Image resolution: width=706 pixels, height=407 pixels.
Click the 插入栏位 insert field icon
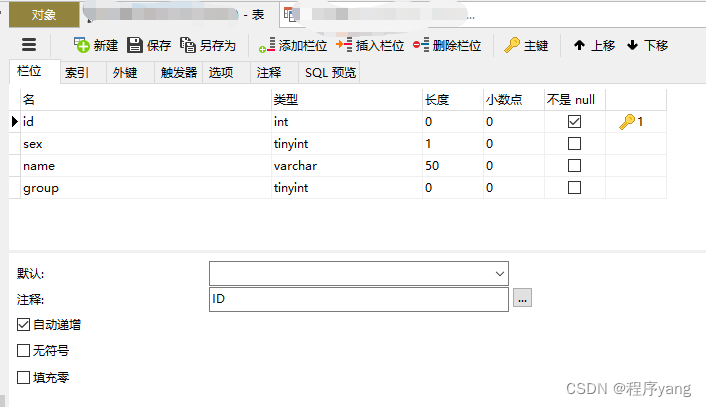point(344,45)
